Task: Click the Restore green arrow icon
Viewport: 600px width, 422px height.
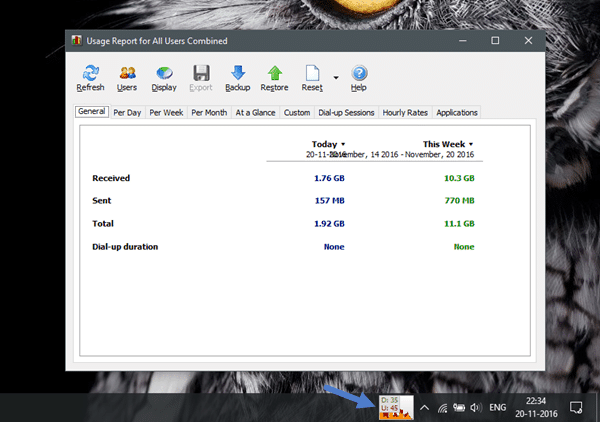Action: coord(274,73)
